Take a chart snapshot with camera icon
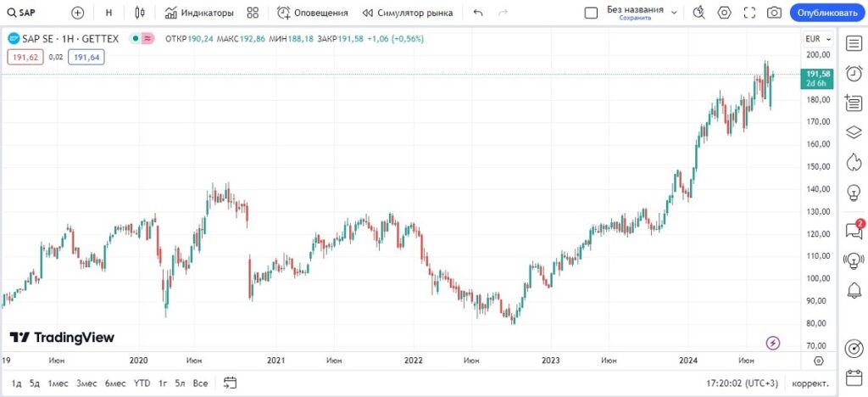The height and width of the screenshot is (397, 868). tap(775, 12)
